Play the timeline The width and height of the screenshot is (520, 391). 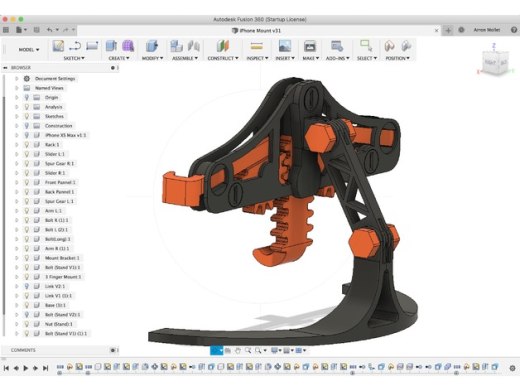click(26, 368)
